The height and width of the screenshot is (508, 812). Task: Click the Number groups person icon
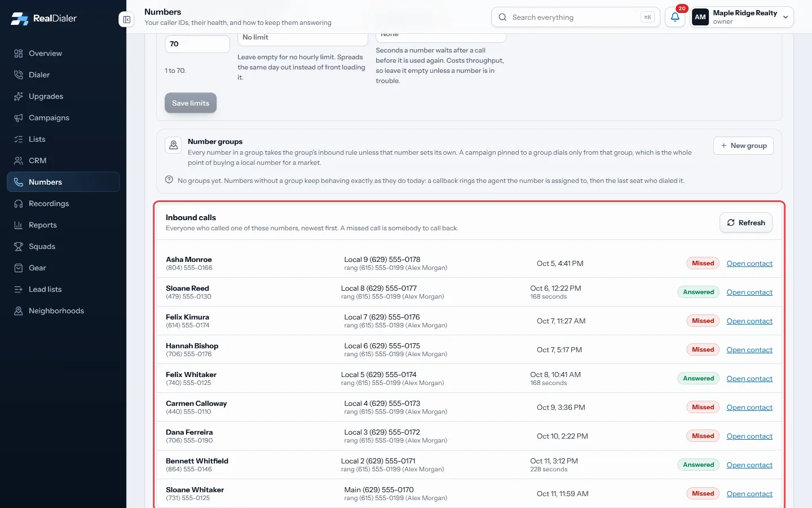click(x=173, y=145)
